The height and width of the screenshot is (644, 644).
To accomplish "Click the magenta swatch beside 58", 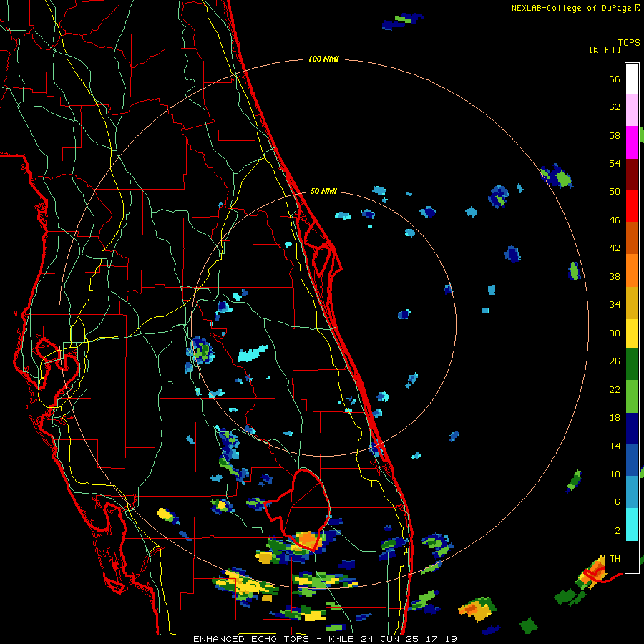I will [632, 142].
